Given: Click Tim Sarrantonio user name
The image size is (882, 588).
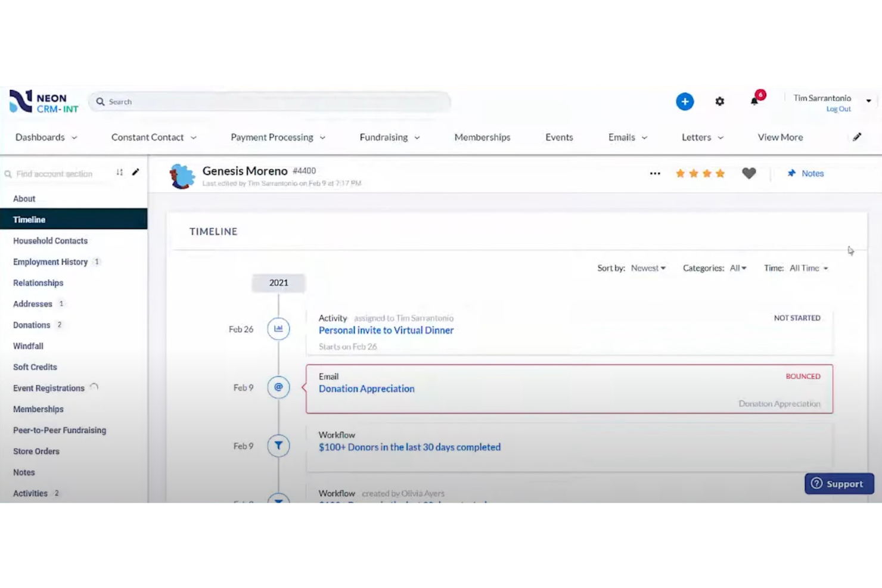Looking at the screenshot, I should click(822, 98).
